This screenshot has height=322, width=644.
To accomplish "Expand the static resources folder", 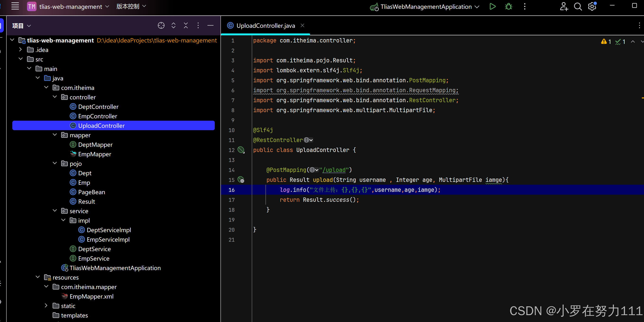I will tap(46, 305).
